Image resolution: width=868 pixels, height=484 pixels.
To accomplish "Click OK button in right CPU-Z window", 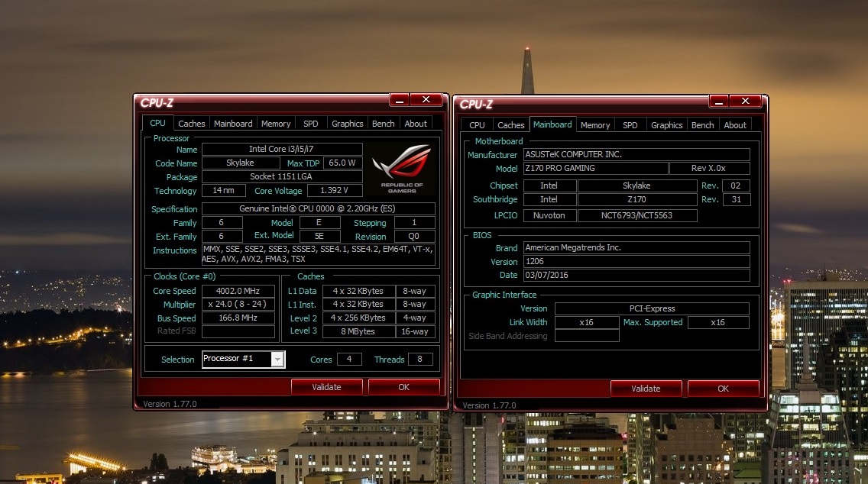I will pyautogui.click(x=724, y=389).
